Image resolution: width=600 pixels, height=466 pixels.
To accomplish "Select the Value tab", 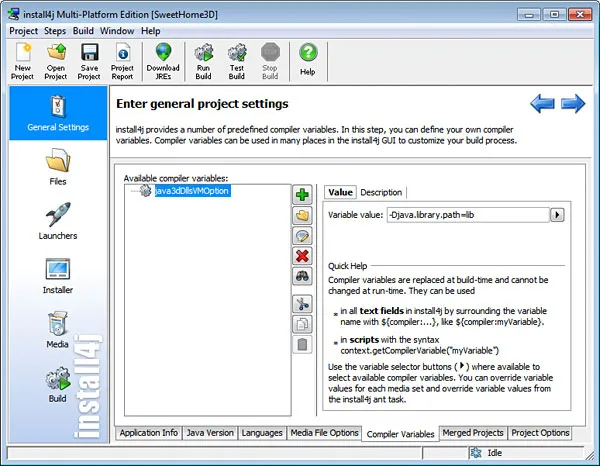I will tap(340, 192).
